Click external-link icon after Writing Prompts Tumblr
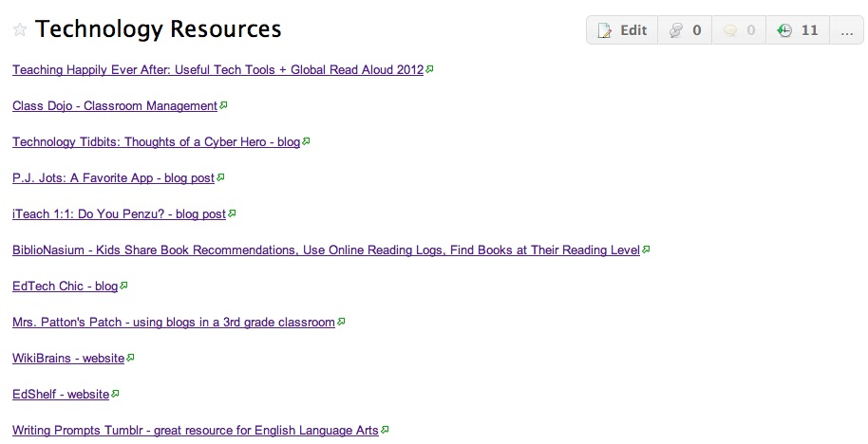This screenshot has height=444, width=868. pyautogui.click(x=385, y=429)
